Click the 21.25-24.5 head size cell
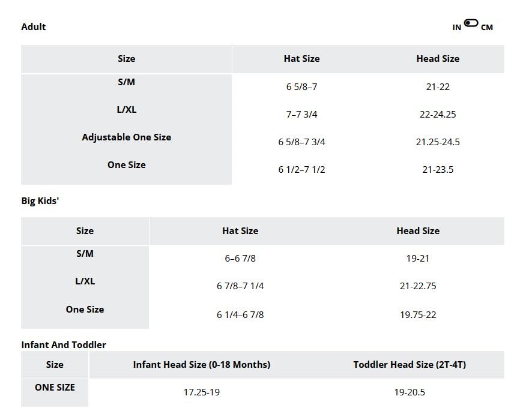 point(438,142)
